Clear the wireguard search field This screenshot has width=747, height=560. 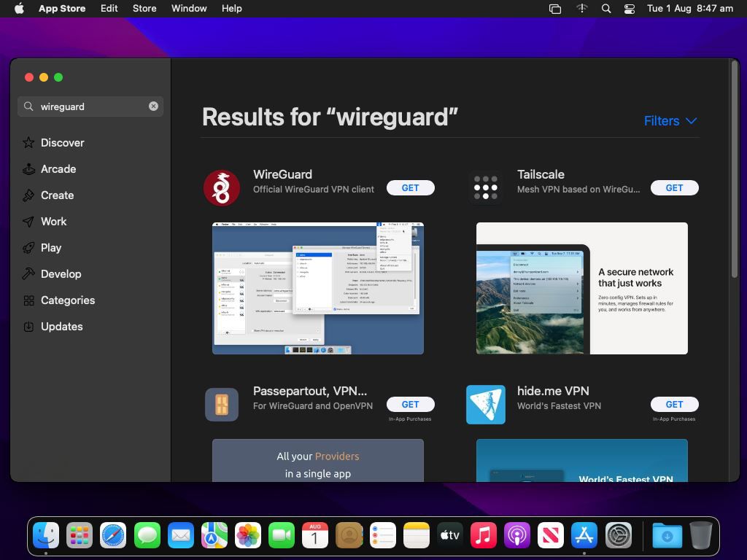pos(153,106)
